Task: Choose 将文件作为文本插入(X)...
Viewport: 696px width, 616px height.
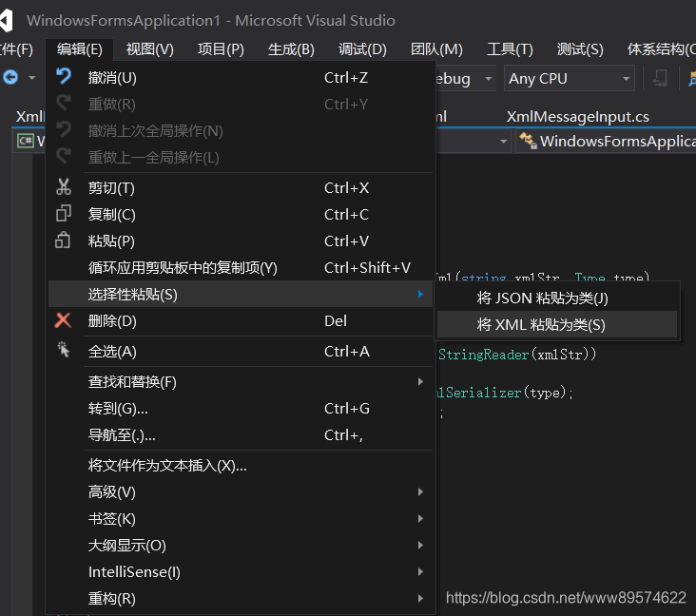Action: click(241, 465)
